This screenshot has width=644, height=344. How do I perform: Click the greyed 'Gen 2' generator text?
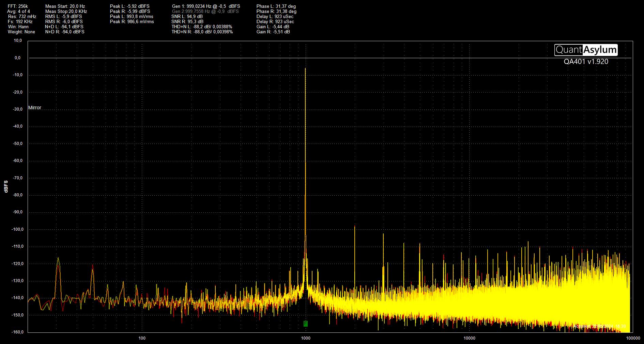[205, 11]
